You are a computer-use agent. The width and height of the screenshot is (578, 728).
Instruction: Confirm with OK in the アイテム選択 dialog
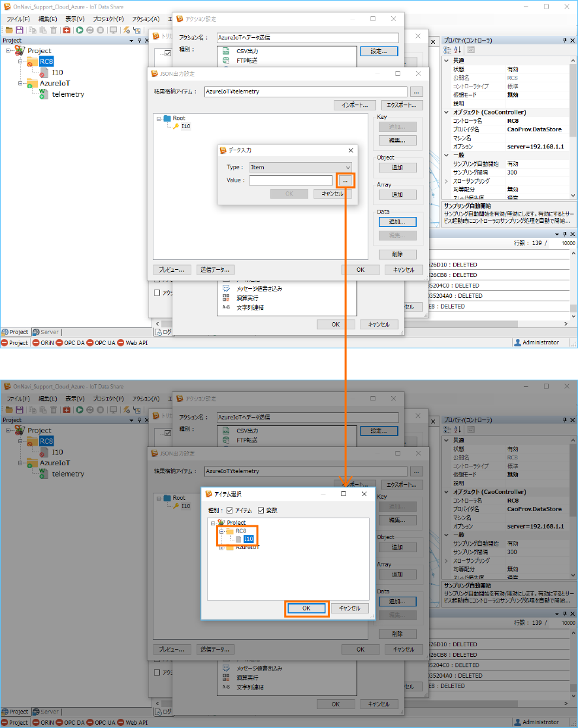tap(306, 608)
